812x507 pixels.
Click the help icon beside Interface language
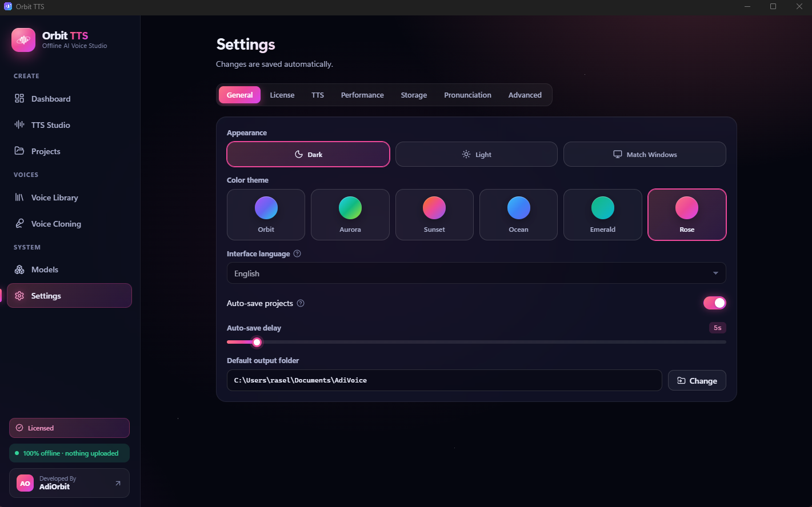coord(297,253)
